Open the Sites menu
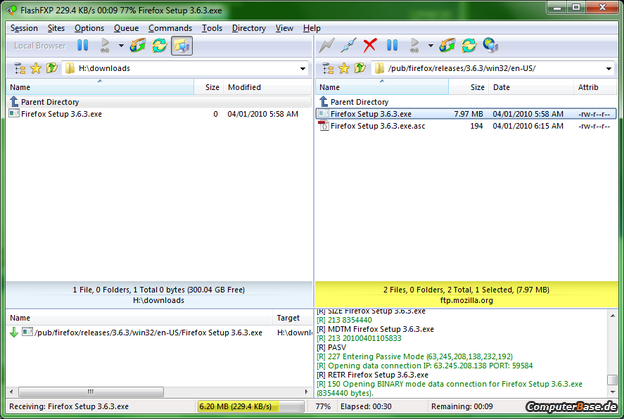The width and height of the screenshot is (624, 419). point(56,28)
